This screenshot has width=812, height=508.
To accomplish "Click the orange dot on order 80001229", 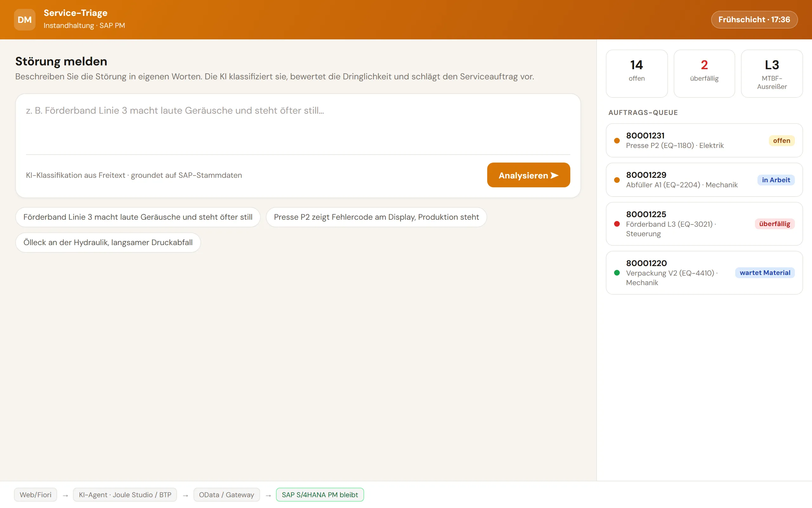I will coord(617,180).
